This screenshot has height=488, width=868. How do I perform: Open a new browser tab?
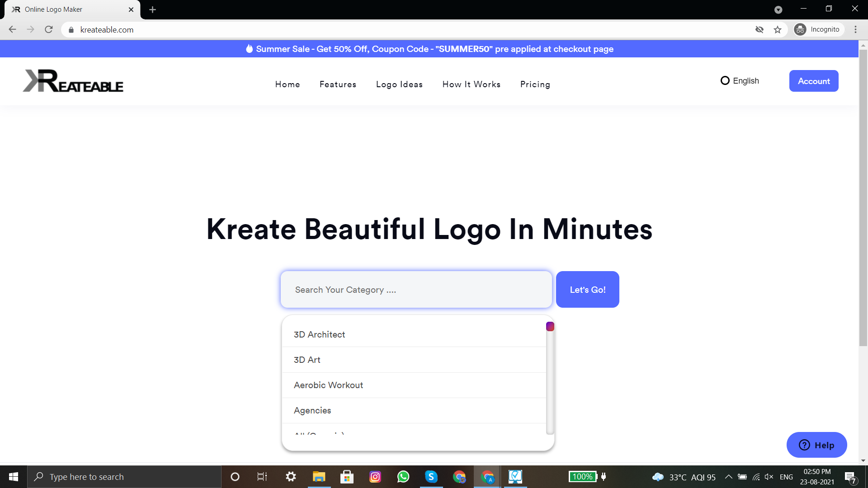click(152, 9)
